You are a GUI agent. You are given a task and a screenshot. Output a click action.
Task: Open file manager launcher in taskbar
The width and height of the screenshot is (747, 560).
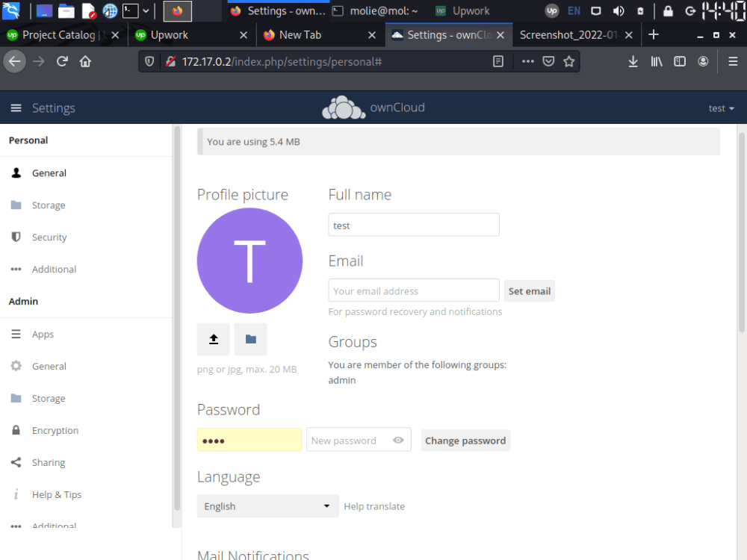click(66, 10)
